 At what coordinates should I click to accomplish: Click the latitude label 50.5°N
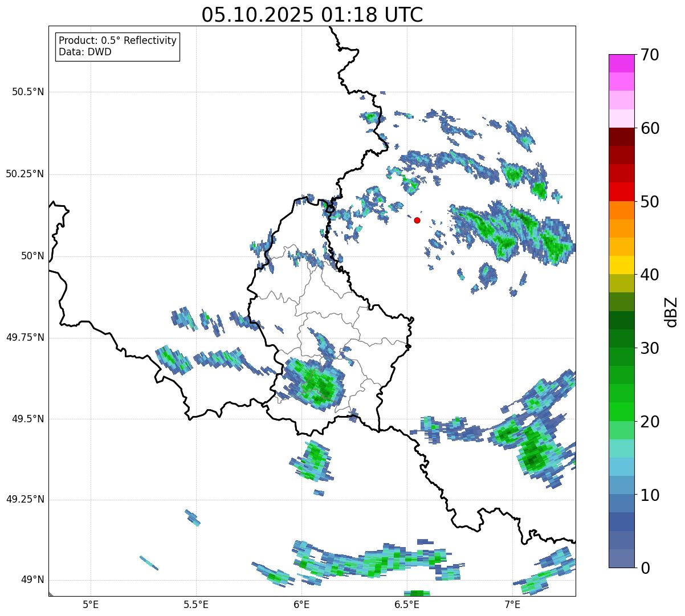click(x=28, y=92)
